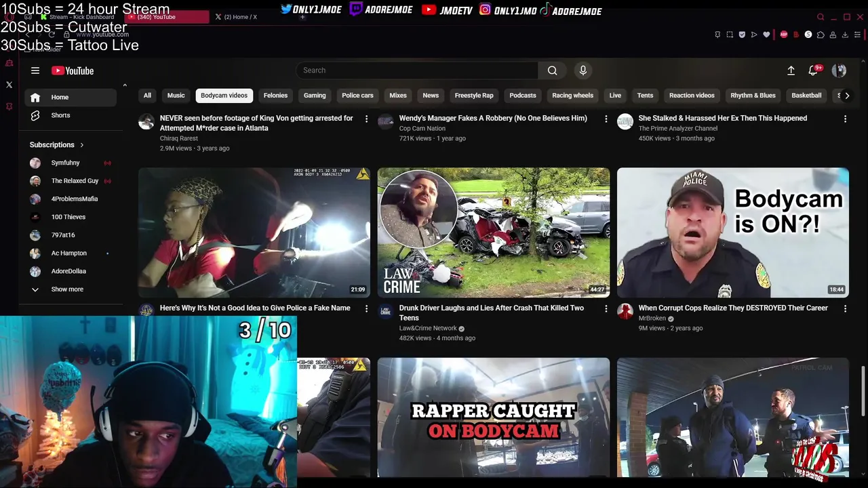
Task: Click the X Twitter sidebar icon
Action: (x=9, y=85)
